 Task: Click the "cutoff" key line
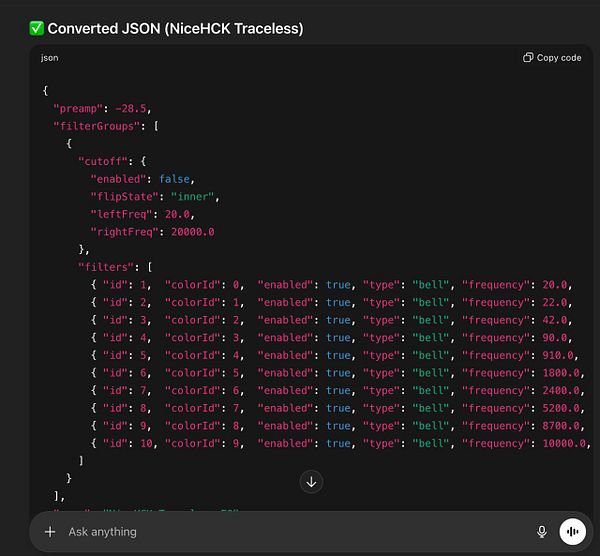pos(112,161)
